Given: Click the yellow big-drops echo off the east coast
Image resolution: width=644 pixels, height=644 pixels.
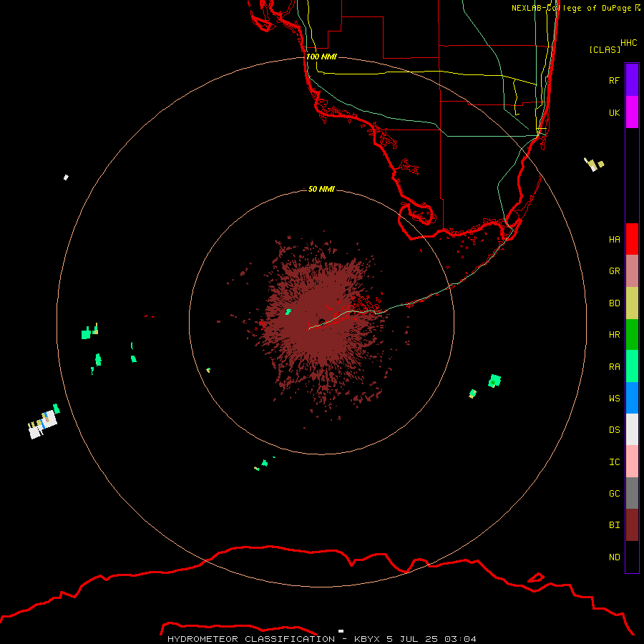Looking at the screenshot, I should tap(594, 164).
